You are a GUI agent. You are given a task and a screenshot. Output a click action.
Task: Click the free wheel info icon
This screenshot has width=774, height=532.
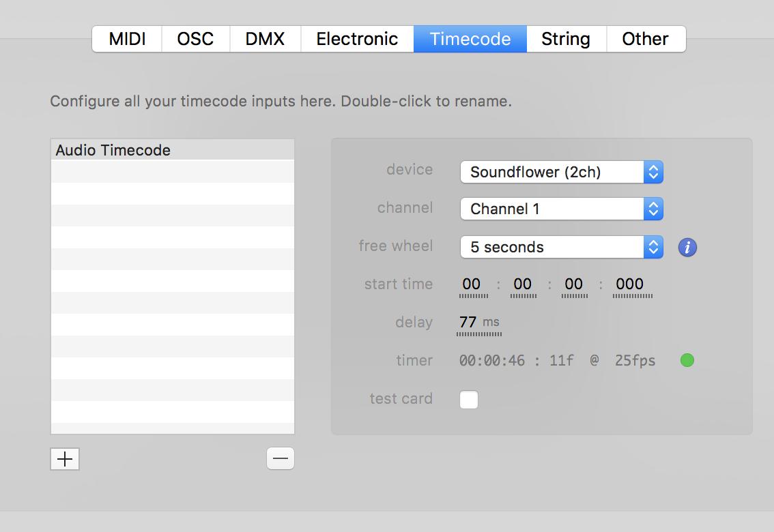pyautogui.click(x=687, y=247)
